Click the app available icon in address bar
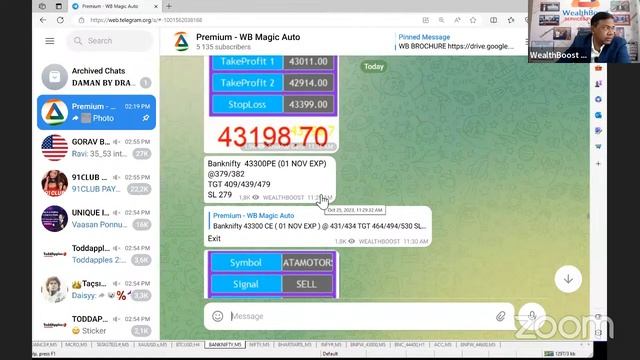Screen dimensions: 640x360 point(426,20)
